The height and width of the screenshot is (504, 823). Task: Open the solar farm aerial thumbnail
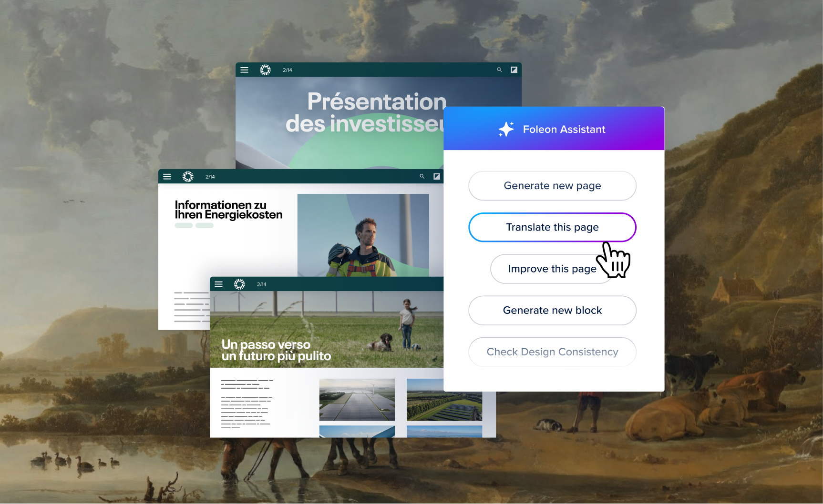[x=357, y=400]
